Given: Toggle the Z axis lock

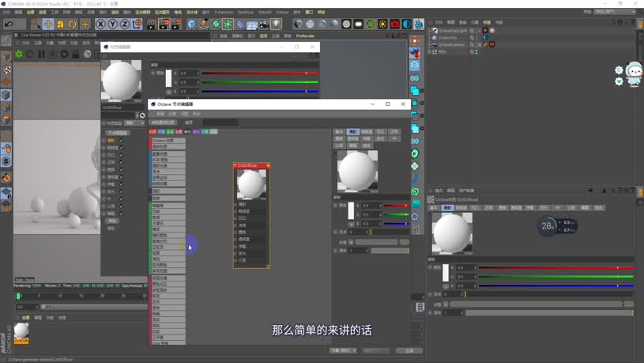Looking at the screenshot, I should [x=124, y=25].
